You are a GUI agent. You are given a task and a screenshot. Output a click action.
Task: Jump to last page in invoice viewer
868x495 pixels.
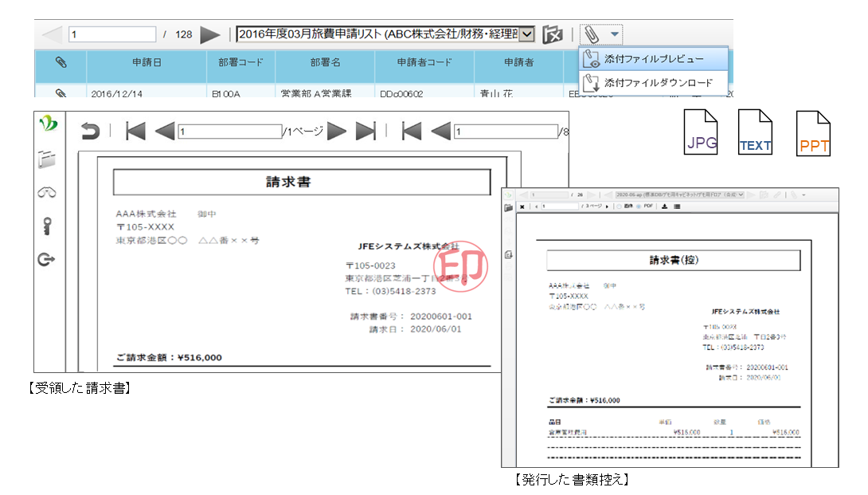[x=366, y=132]
